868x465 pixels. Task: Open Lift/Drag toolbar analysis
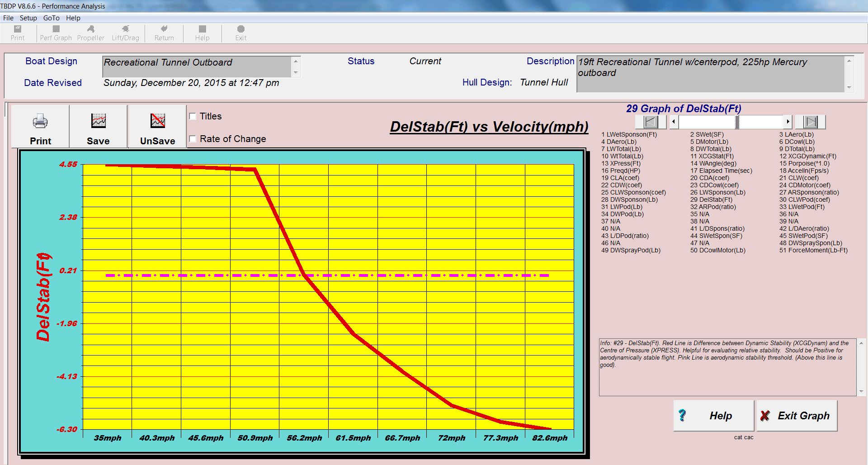coord(125,33)
